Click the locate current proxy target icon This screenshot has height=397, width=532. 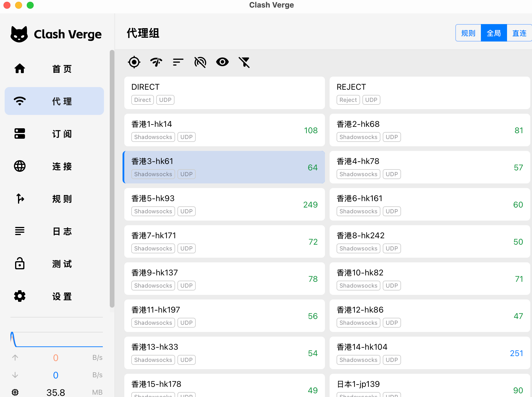134,62
